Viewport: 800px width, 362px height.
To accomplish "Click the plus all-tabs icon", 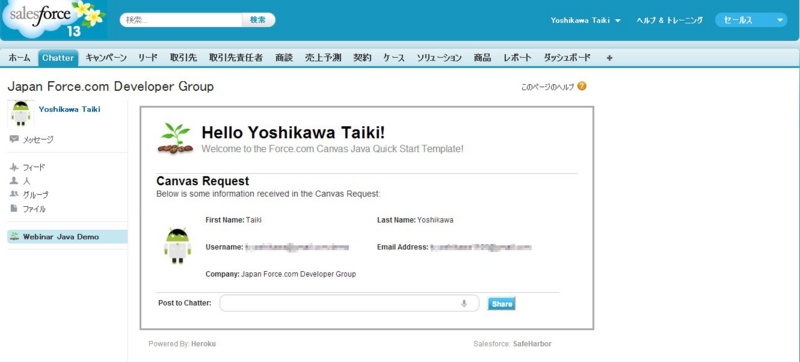I will (x=609, y=58).
